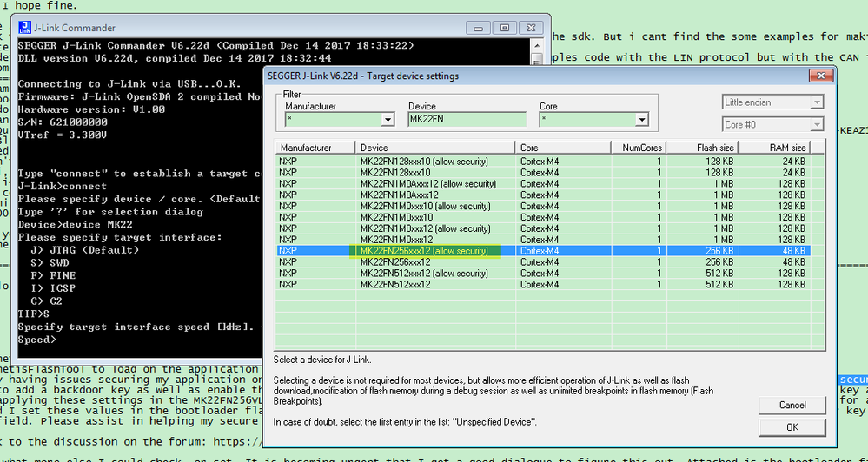Viewport: 868px width, 462px height.
Task: Open the Core filter dropdown
Action: coord(641,119)
